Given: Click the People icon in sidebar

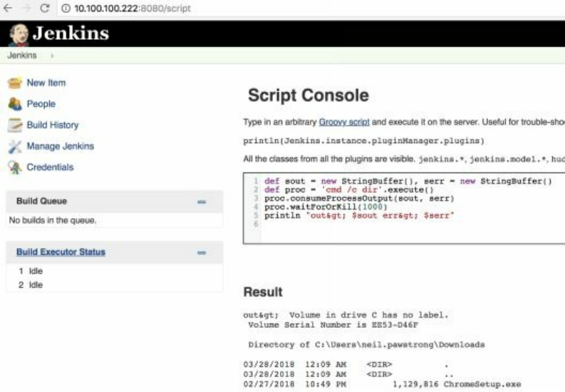Looking at the screenshot, I should click(14, 104).
